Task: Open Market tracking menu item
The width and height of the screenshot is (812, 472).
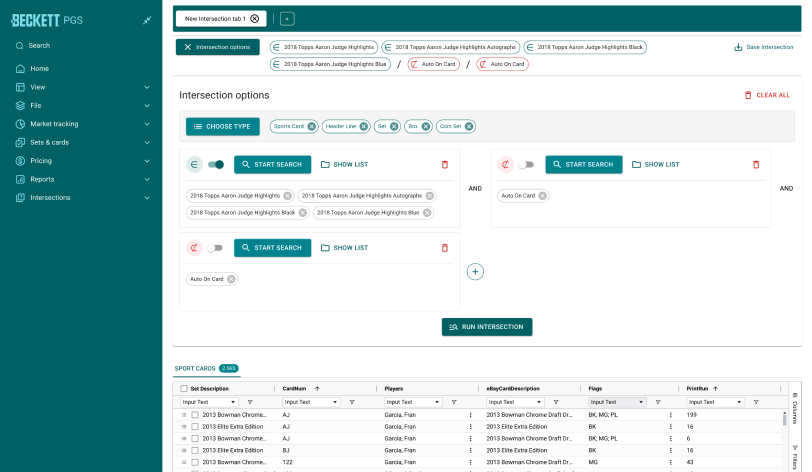Action: tap(54, 124)
